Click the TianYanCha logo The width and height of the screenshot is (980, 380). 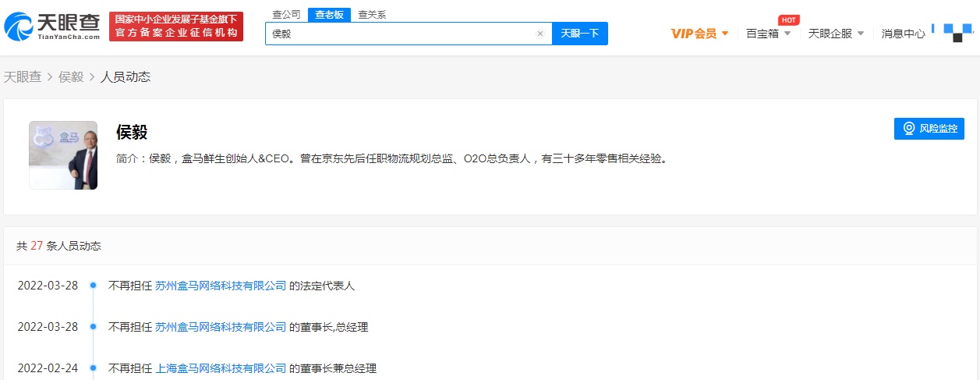pos(52,26)
